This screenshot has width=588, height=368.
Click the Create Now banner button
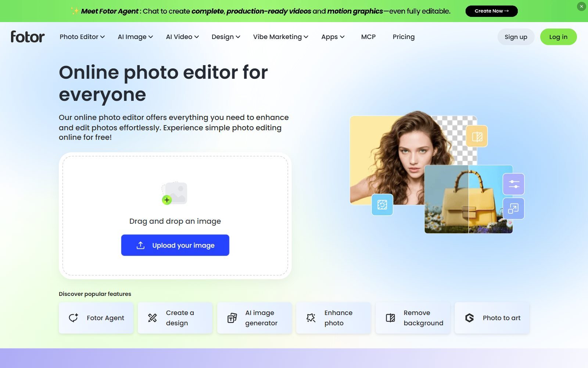coord(491,11)
